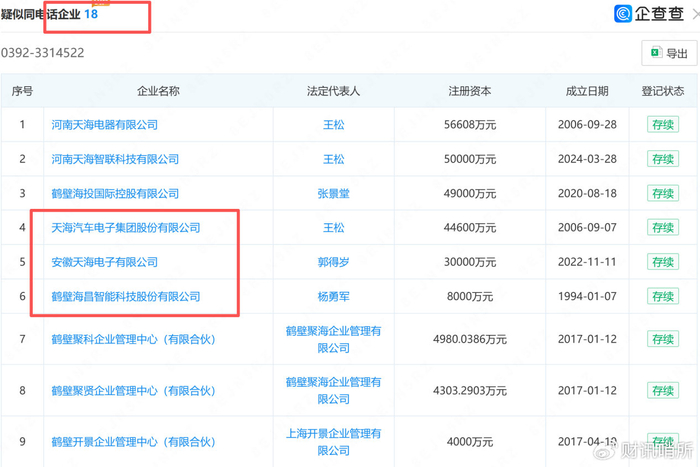Open 鹤壁海投国际控股有限公司 company link
700x467 pixels.
click(115, 193)
